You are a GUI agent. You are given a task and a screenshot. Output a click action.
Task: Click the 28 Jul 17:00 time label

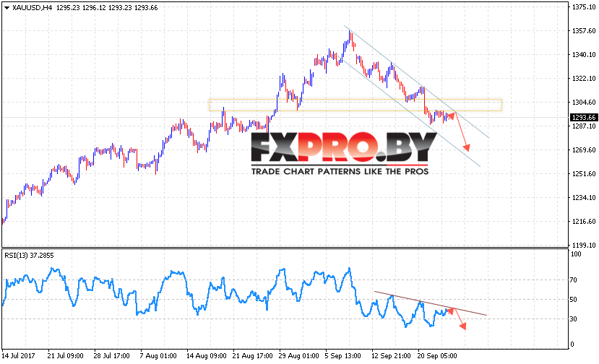pos(111,355)
